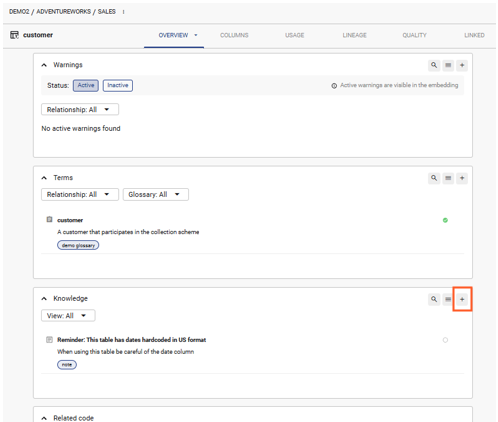Click the empty status circle on Reminder note
The width and height of the screenshot is (498, 422).
coord(445,340)
